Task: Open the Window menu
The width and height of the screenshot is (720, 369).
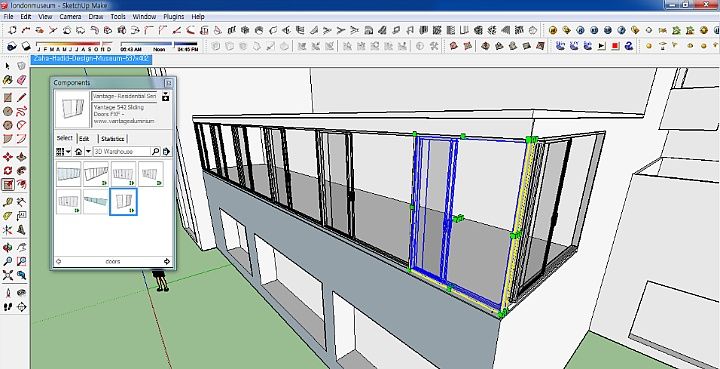Action: (x=144, y=17)
